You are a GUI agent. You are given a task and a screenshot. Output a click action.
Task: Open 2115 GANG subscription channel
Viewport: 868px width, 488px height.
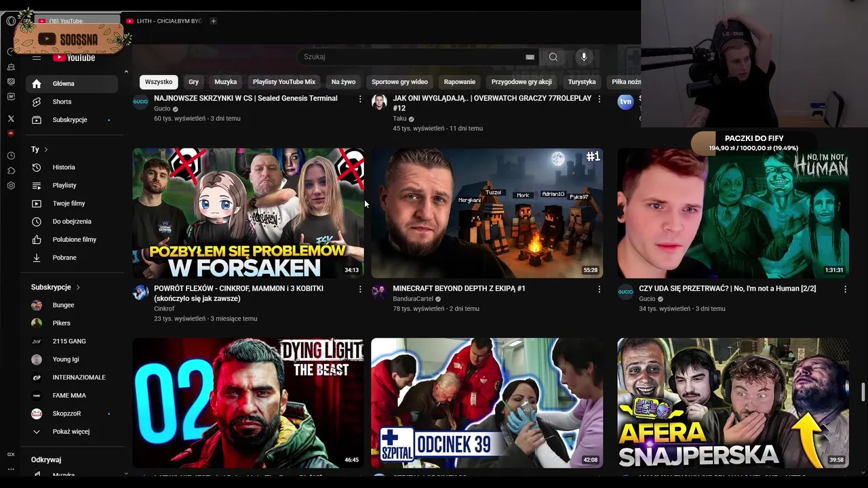pyautogui.click(x=72, y=342)
